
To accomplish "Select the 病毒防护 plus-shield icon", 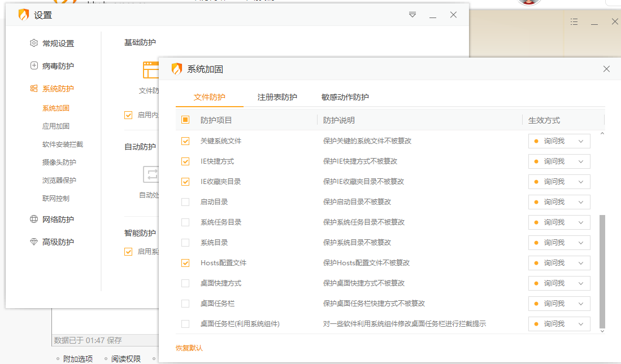I will click(x=34, y=65).
